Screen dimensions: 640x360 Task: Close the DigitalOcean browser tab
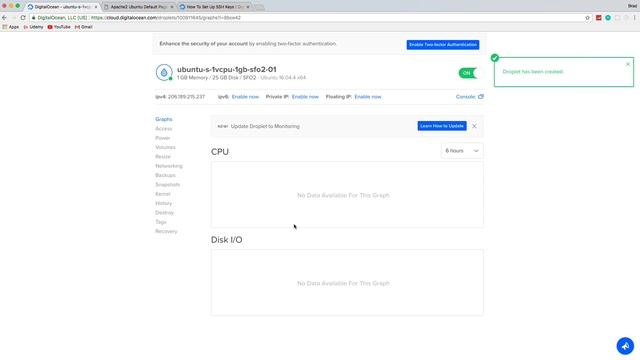pyautogui.click(x=96, y=7)
